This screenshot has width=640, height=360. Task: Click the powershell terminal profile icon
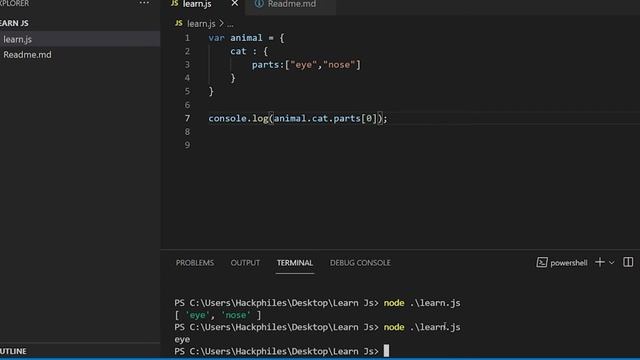tap(542, 262)
